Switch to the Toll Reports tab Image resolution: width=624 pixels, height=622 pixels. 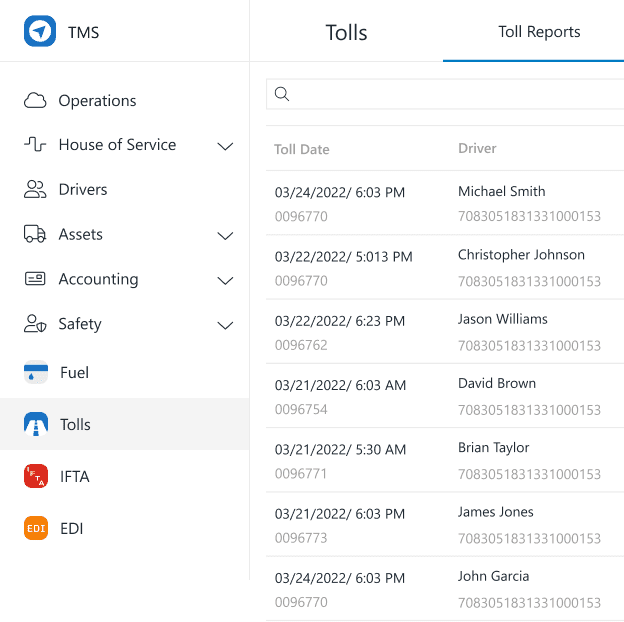click(539, 32)
